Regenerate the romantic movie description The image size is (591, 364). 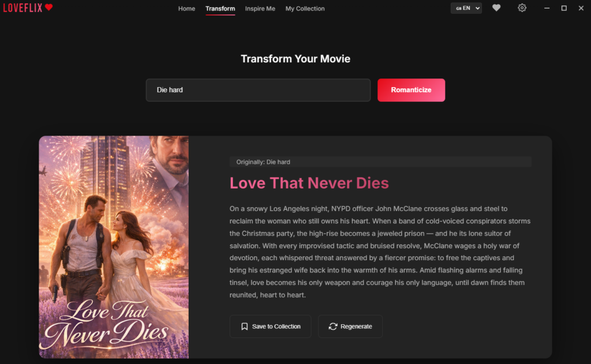[x=350, y=327]
